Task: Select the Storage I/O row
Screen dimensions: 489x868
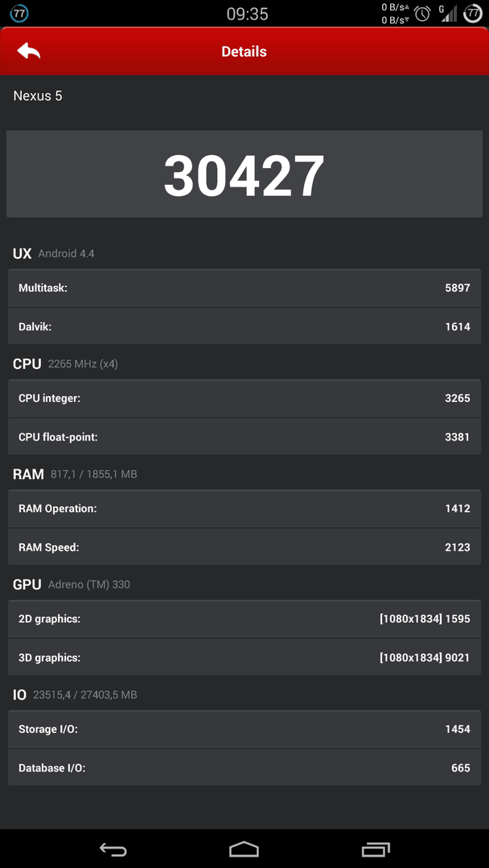Action: (x=244, y=729)
